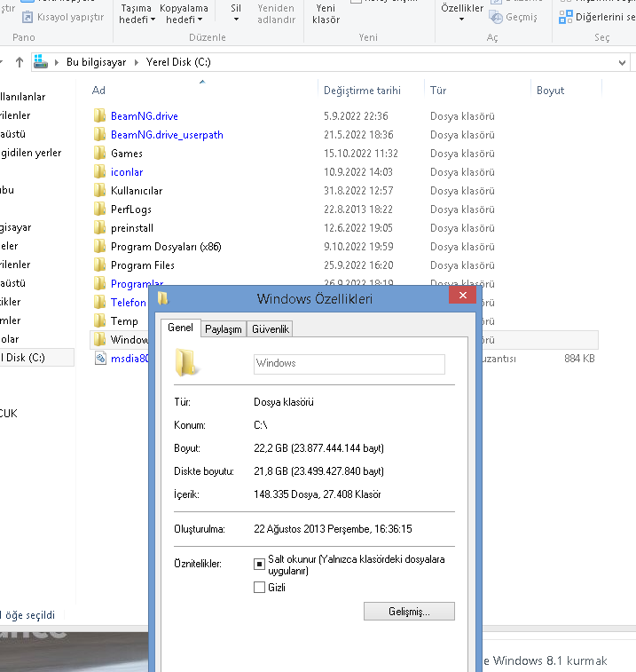The image size is (636, 672).
Task: Open the Sil dropdown arrow
Action: (x=236, y=20)
